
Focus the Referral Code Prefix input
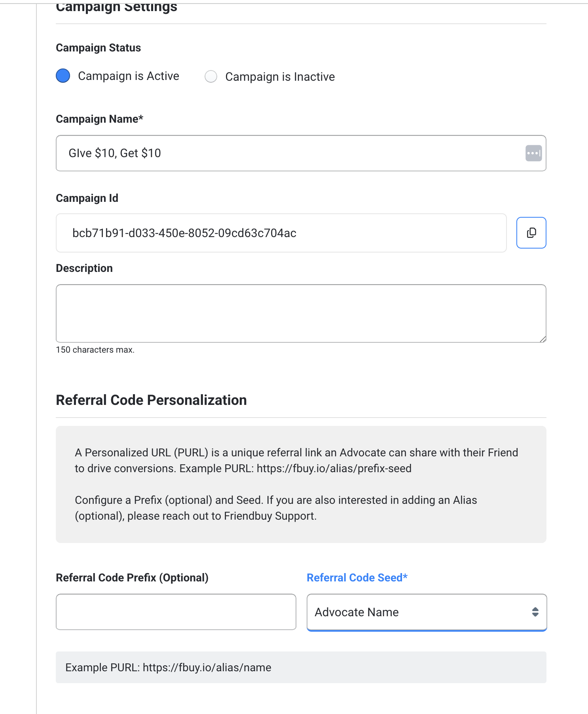(176, 612)
